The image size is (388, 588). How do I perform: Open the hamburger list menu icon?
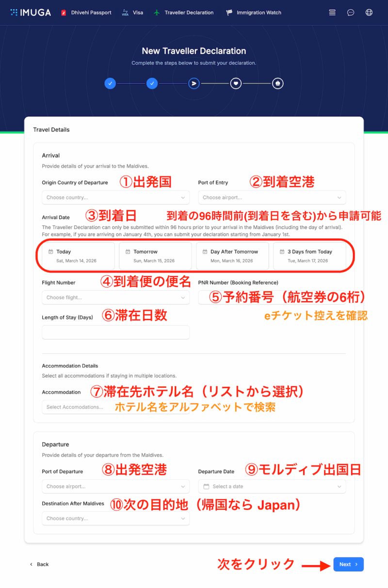(332, 12)
